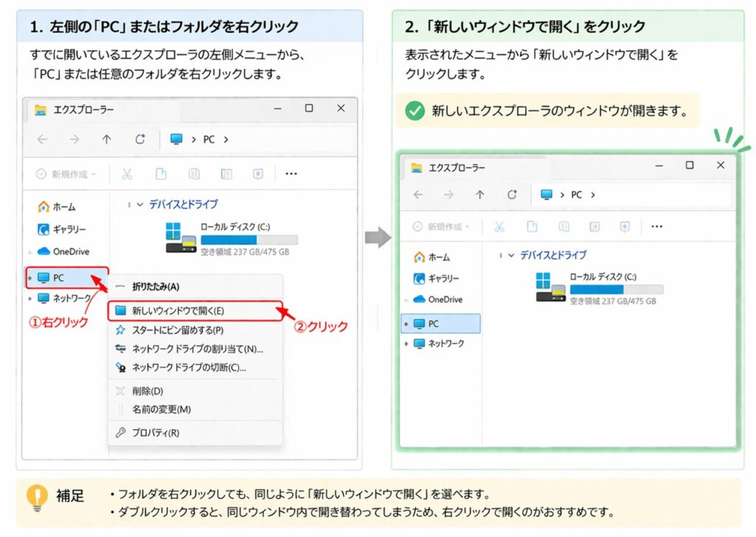Click the back arrow in right Explorer window

(x=418, y=194)
